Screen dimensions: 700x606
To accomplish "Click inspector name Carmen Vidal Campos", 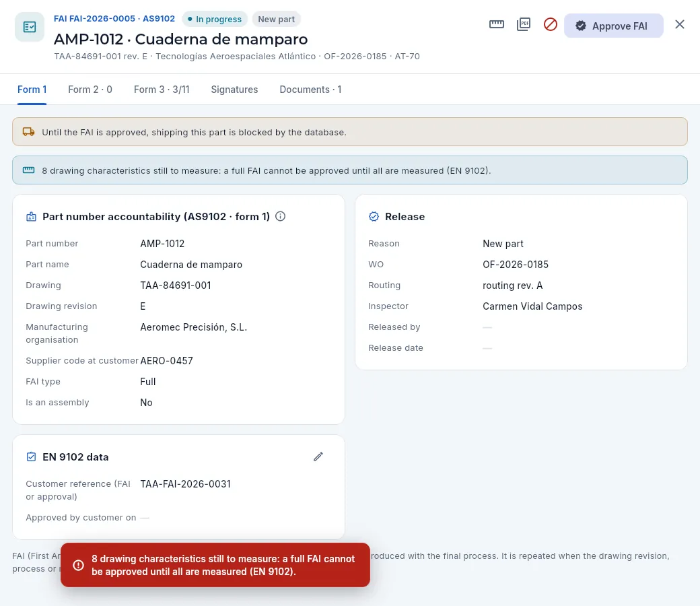I will pyautogui.click(x=532, y=306).
